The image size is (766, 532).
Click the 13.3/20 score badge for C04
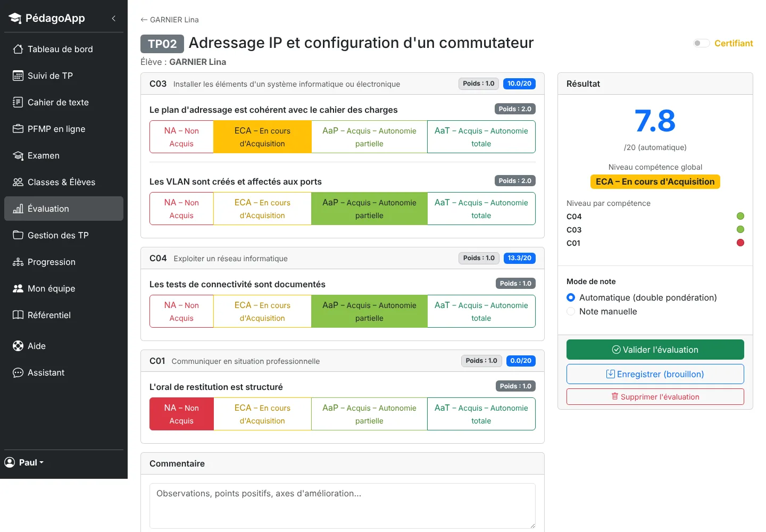tap(519, 258)
